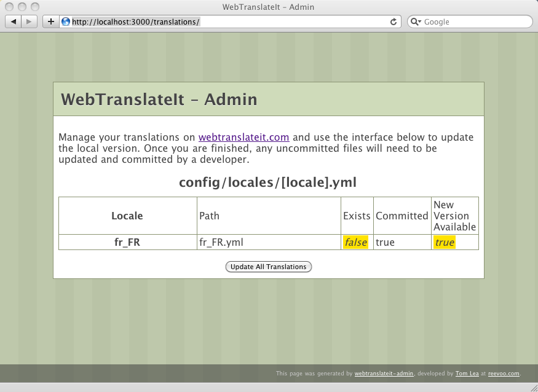538x392 pixels.
Task: Click the globe site icon in address bar
Action: tap(66, 22)
